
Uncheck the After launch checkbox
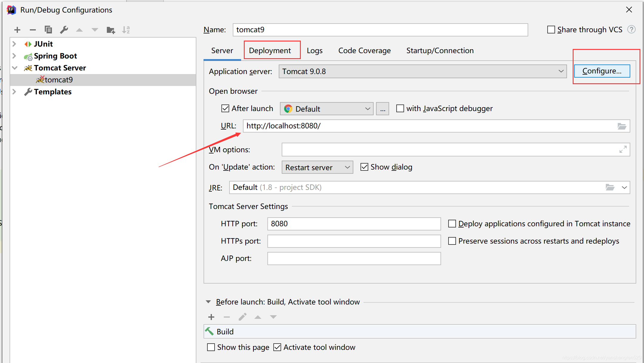click(225, 108)
